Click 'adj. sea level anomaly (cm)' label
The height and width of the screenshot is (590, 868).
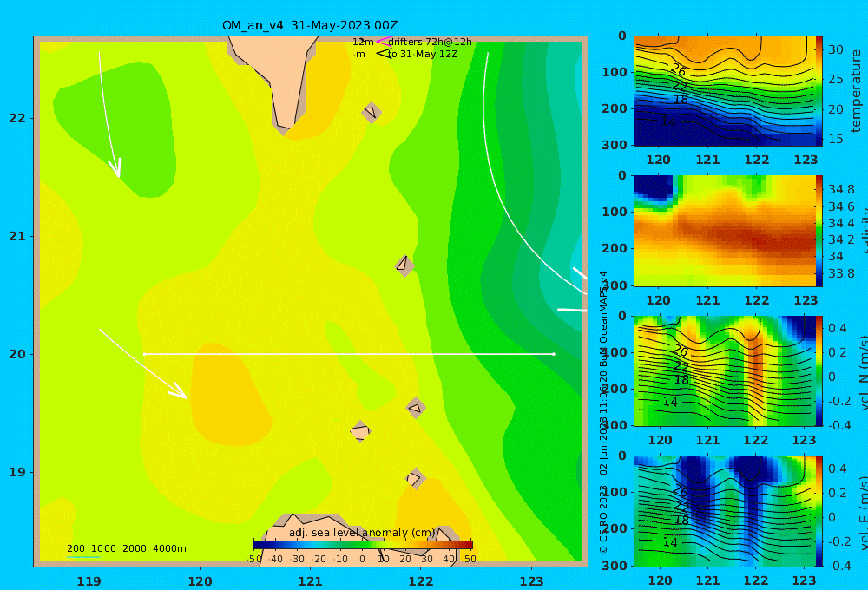point(362,533)
